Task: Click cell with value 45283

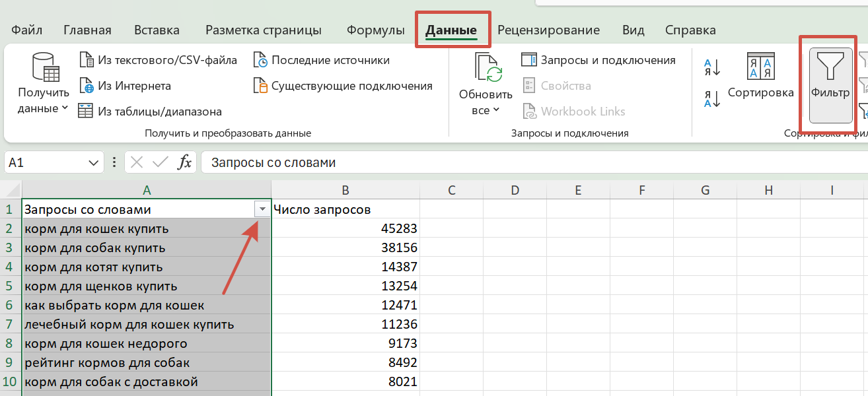Action: click(x=345, y=228)
